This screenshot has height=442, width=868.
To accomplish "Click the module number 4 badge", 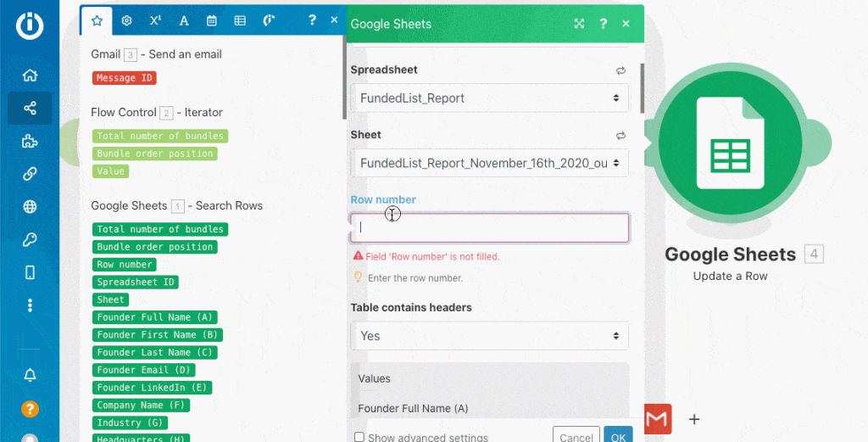I will coord(814,255).
